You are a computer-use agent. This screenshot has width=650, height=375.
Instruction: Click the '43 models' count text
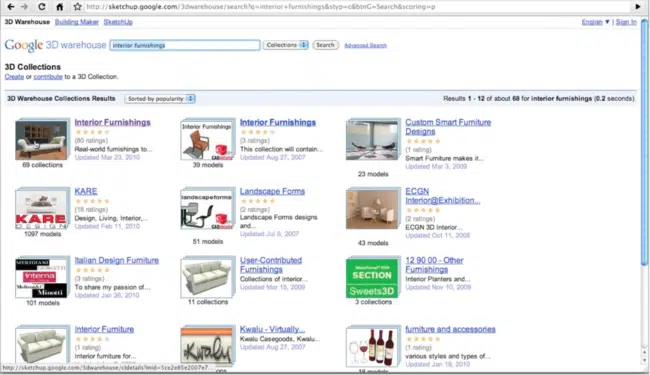pos(373,243)
